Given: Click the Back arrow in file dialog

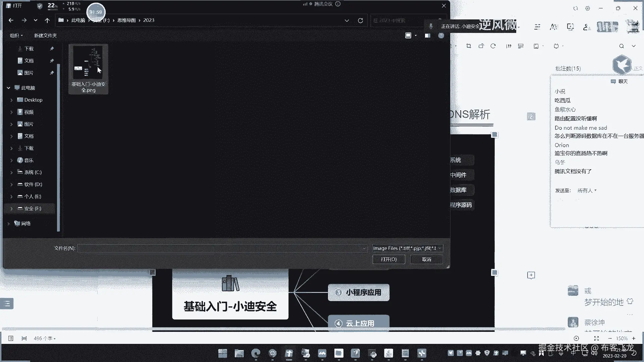Looking at the screenshot, I should coord(11,20).
